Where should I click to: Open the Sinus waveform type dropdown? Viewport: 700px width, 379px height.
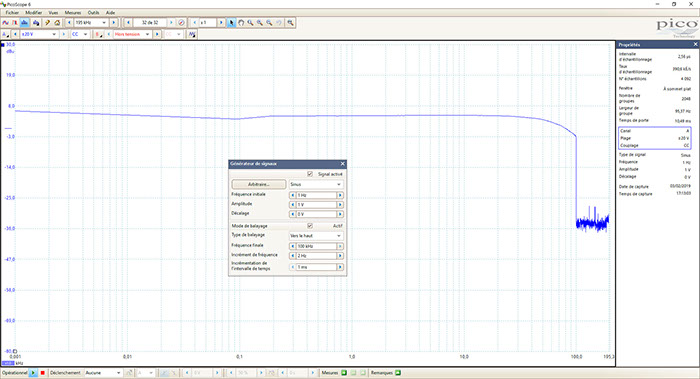316,184
